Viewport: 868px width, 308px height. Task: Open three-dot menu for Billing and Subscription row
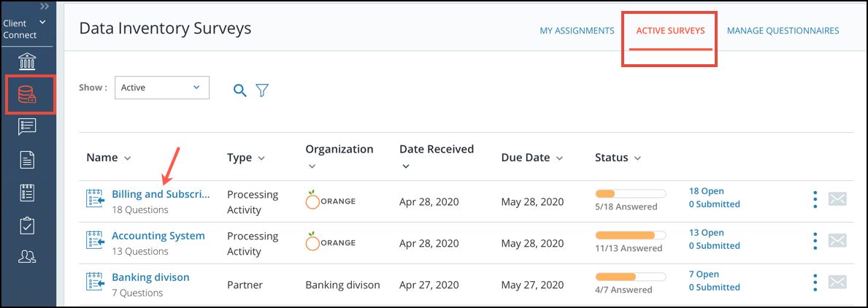click(815, 199)
